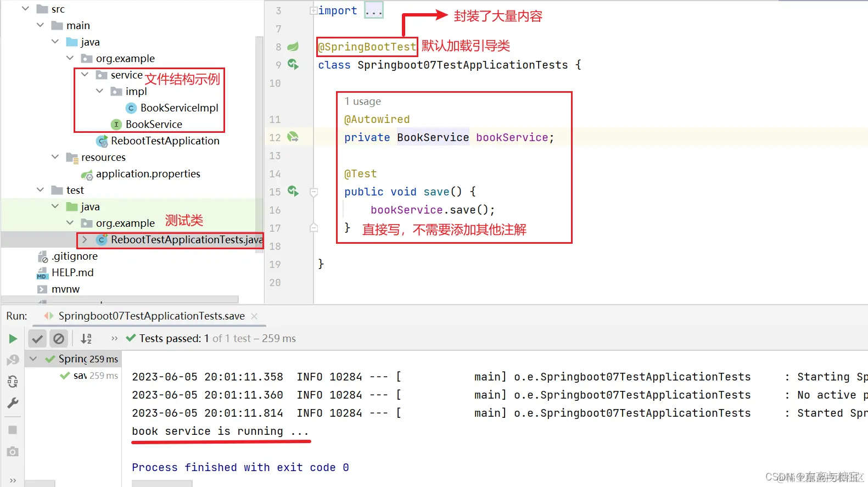Click console horizontal scrollbar thumb
Viewport: 868px width, 487px height.
[162, 484]
